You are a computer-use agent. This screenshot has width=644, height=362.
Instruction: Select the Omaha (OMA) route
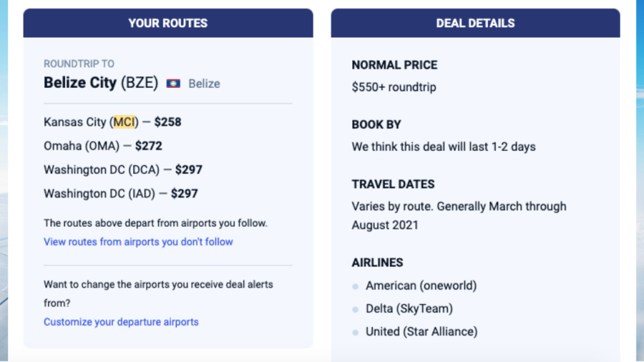coord(103,146)
